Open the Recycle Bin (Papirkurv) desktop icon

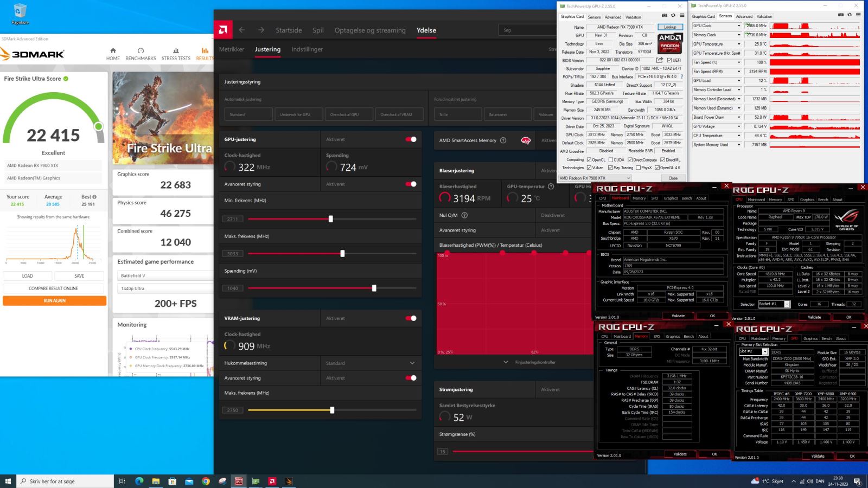coord(20,14)
